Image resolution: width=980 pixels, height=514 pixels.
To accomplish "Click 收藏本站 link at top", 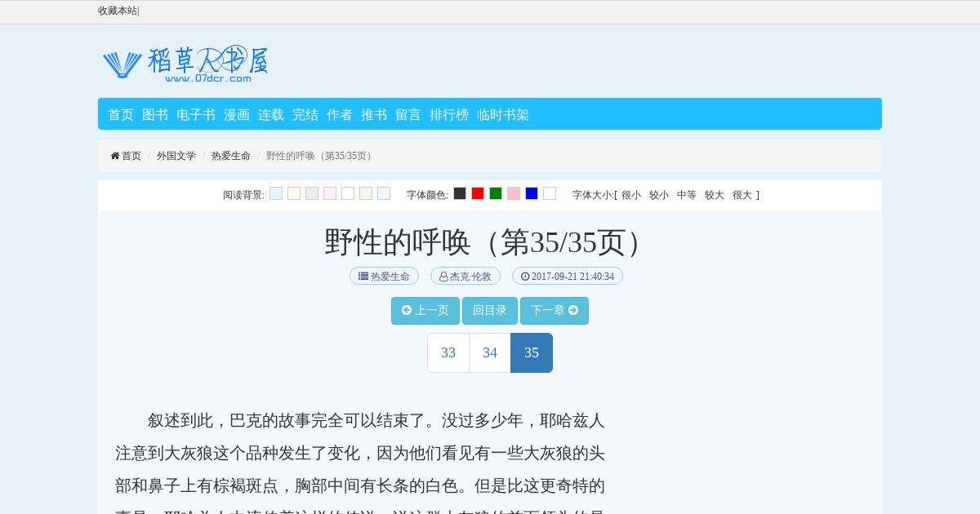I will click(x=118, y=11).
